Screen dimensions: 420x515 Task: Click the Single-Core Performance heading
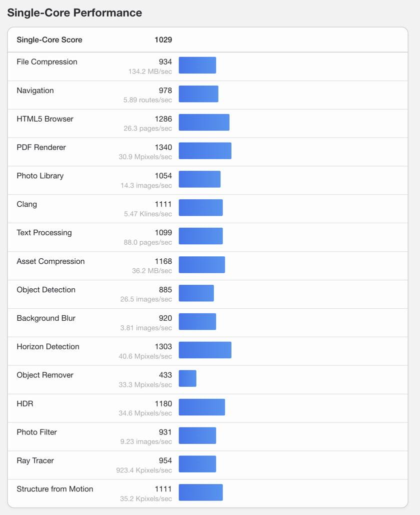tap(74, 13)
